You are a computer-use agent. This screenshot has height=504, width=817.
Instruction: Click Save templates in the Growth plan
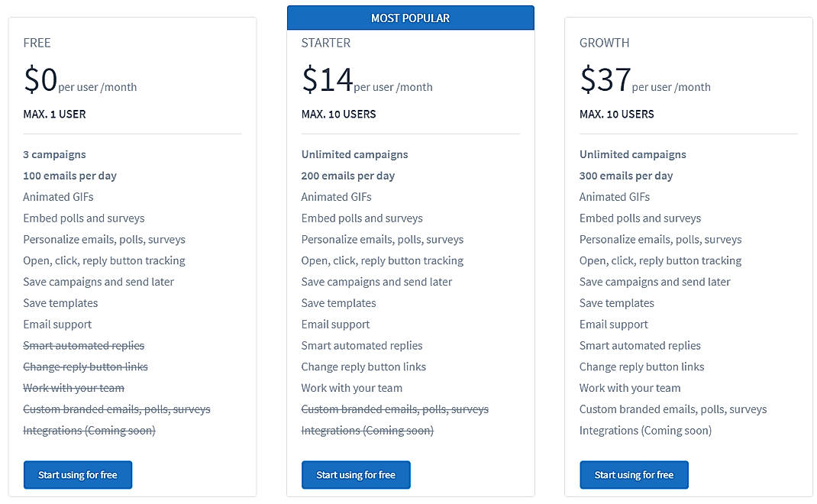tap(617, 303)
